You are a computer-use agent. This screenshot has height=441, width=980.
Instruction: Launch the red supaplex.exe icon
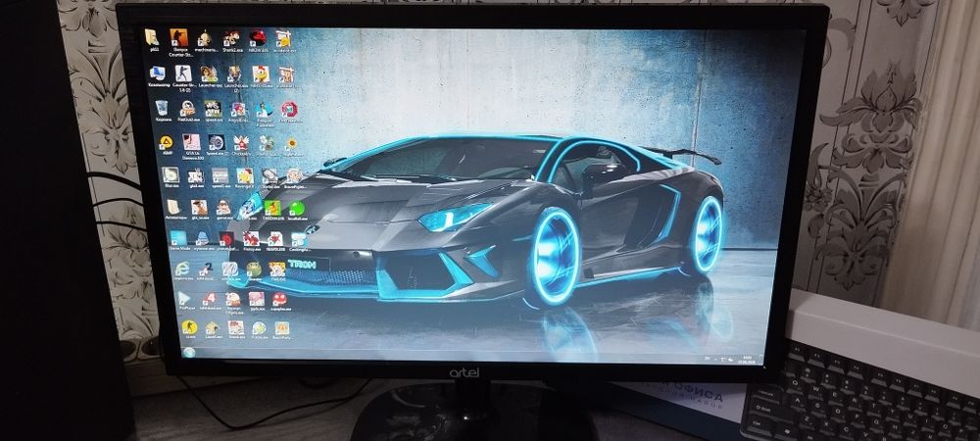tap(279, 299)
